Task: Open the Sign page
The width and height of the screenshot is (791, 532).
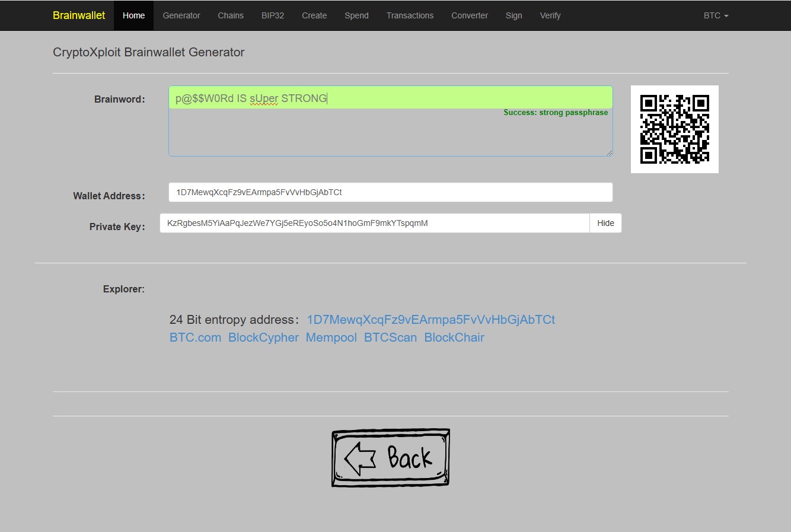Action: click(513, 15)
